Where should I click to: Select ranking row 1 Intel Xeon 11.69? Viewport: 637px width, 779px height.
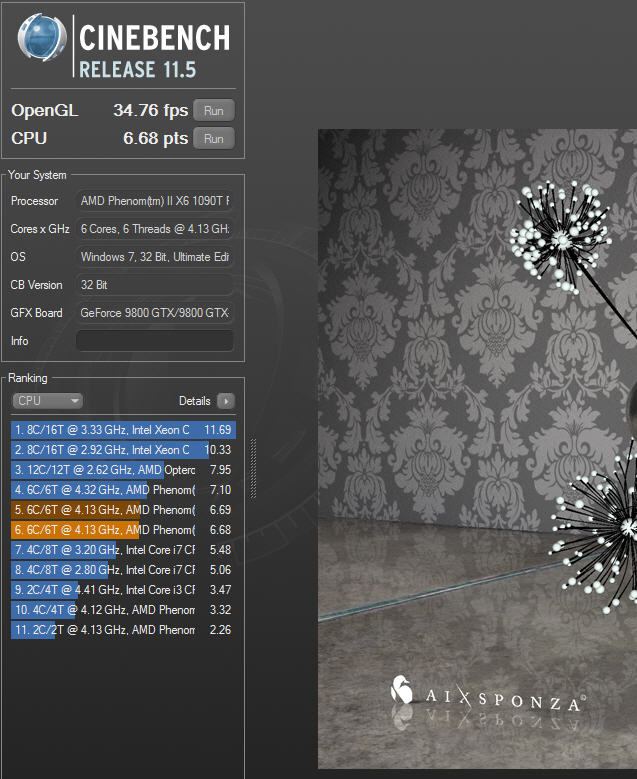[x=123, y=430]
